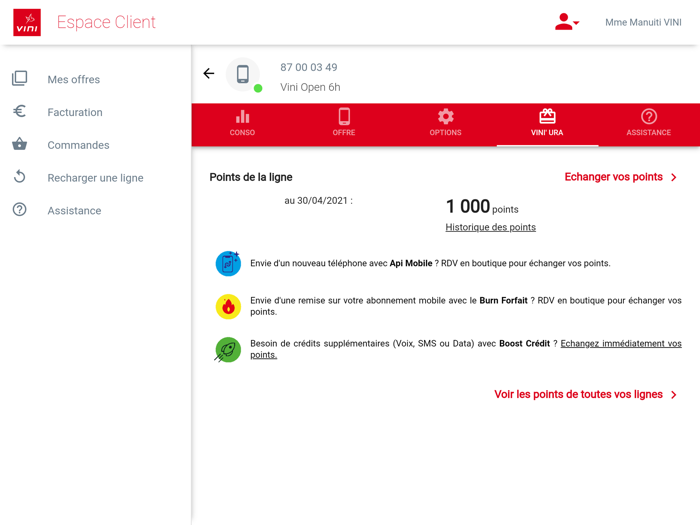This screenshot has height=525, width=700.
Task: Click the Espace Client title
Action: [x=106, y=22]
